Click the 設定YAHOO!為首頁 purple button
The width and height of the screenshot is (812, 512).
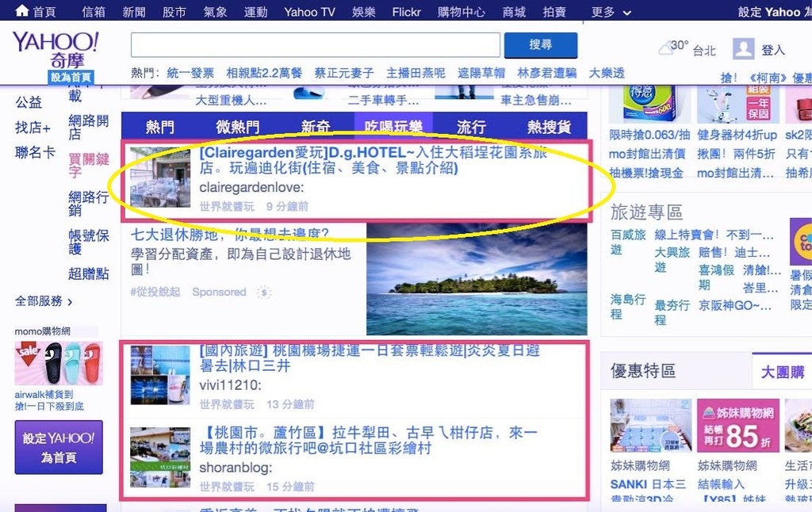[x=59, y=447]
